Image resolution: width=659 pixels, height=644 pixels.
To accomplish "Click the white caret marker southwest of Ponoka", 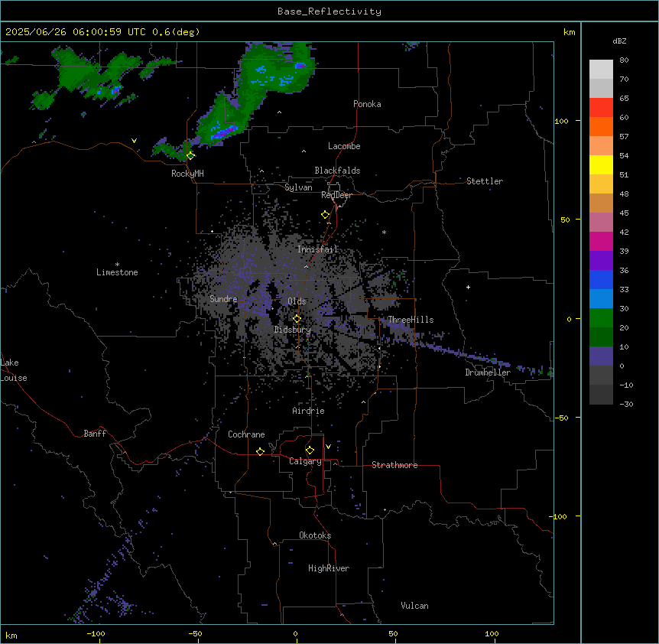I will click(280, 112).
